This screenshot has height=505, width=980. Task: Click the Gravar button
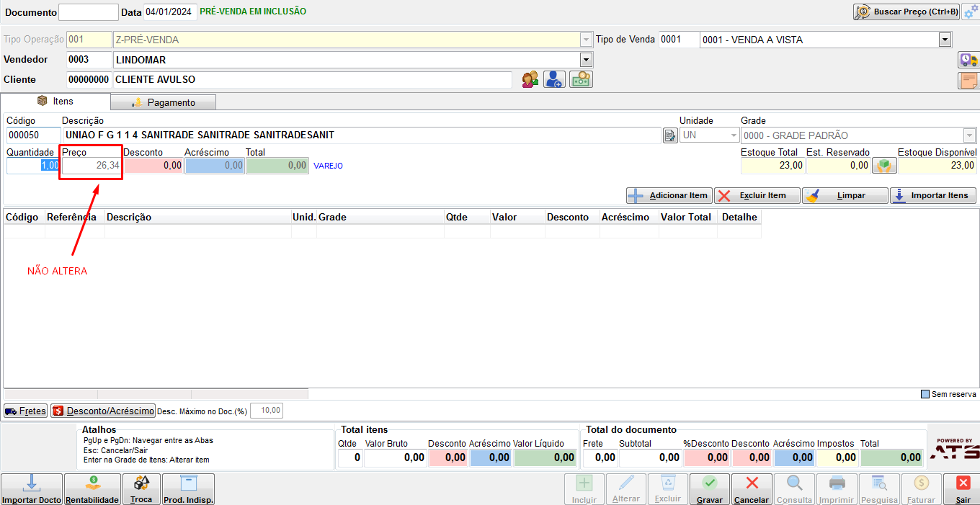pyautogui.click(x=709, y=489)
